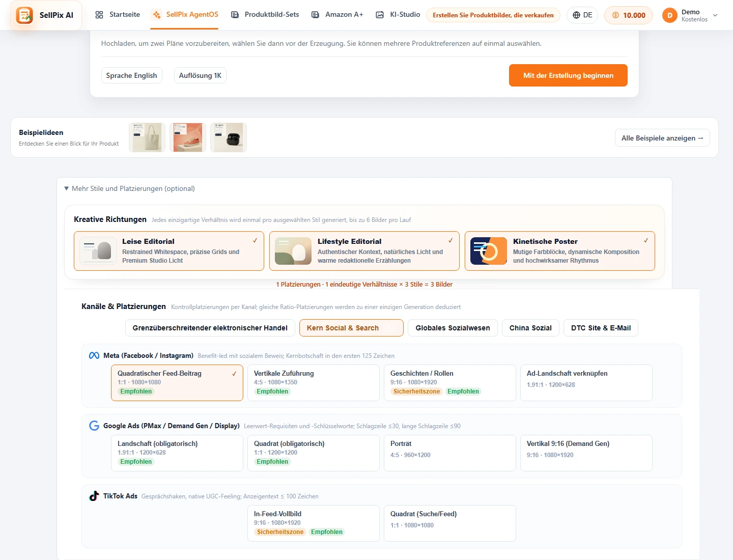Click the SellPix AI logo icon
This screenshot has height=560, width=733.
24,15
